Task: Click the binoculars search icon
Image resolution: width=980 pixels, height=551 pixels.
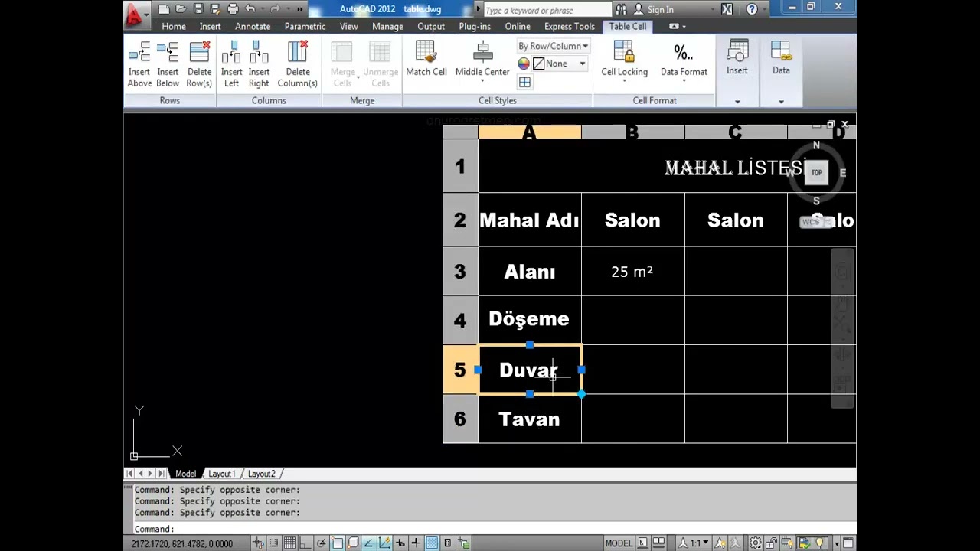Action: coord(621,9)
